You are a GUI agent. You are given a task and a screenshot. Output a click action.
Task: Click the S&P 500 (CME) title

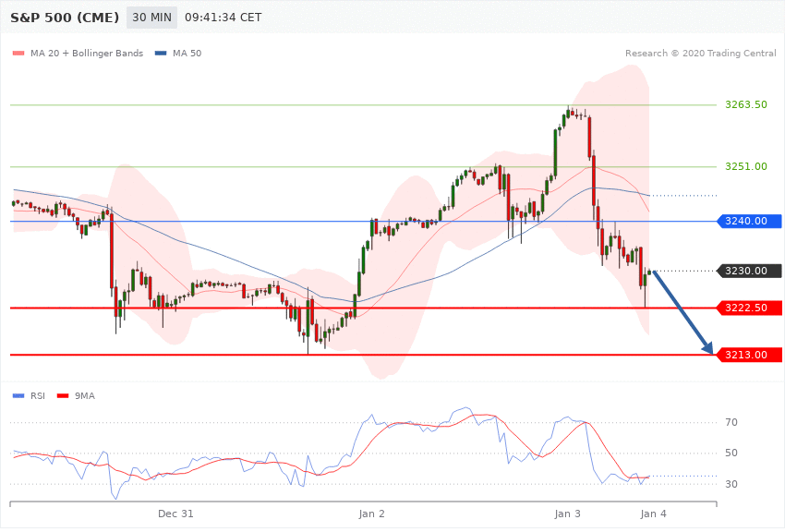point(65,18)
